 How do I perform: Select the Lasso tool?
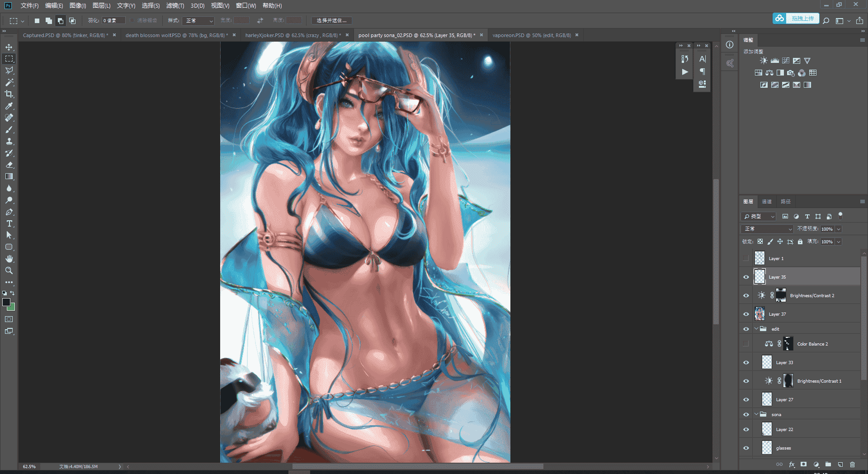pyautogui.click(x=9, y=71)
